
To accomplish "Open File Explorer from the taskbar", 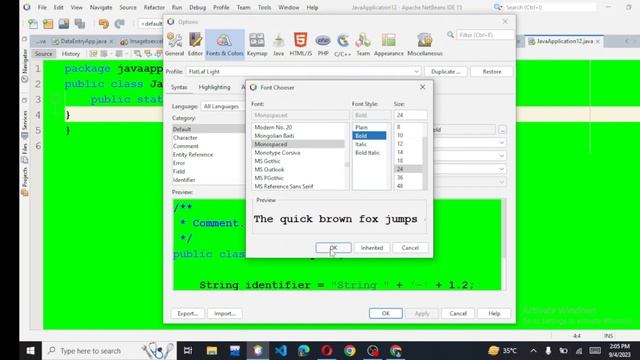I will click(x=211, y=351).
